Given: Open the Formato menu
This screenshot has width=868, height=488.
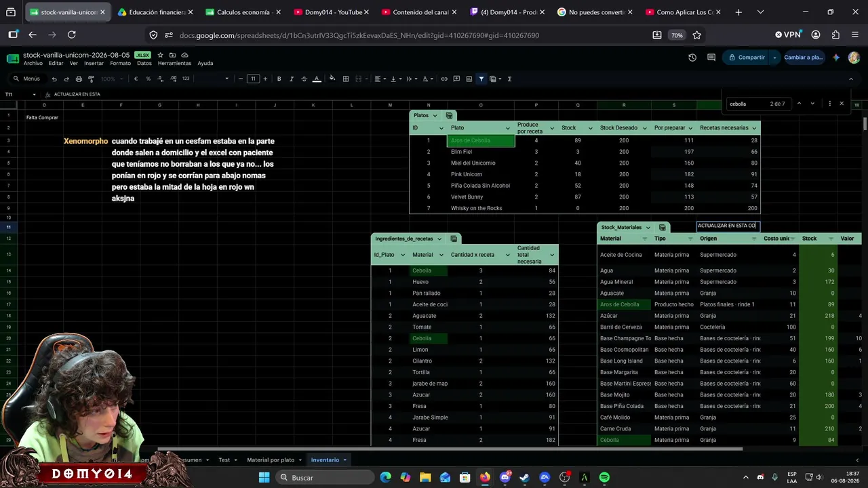Looking at the screenshot, I should click(x=120, y=64).
